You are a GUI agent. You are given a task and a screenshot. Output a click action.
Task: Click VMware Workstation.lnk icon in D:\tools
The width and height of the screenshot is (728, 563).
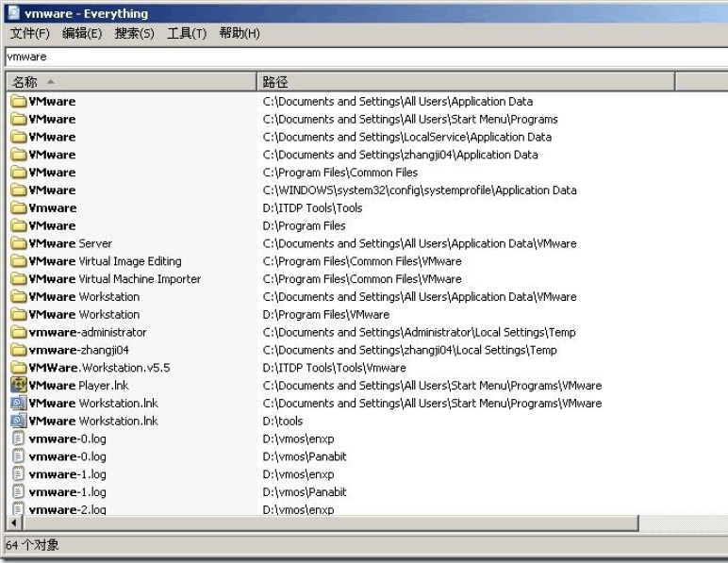pyautogui.click(x=19, y=421)
